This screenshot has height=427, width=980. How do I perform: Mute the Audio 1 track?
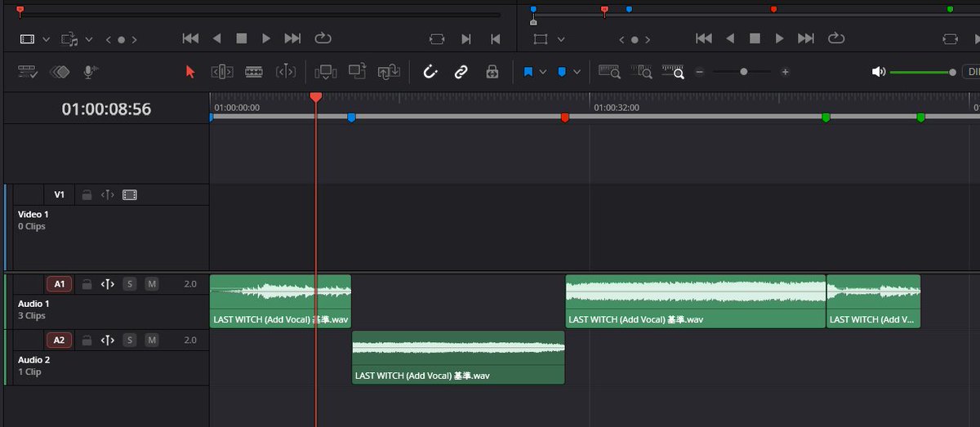tap(151, 284)
